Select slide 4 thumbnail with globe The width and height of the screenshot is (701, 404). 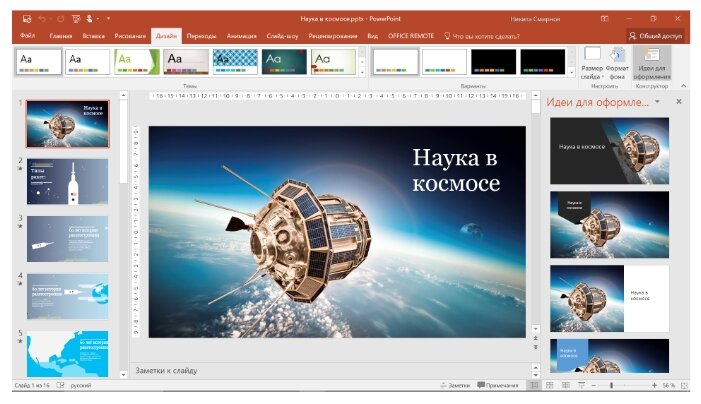[x=68, y=296]
